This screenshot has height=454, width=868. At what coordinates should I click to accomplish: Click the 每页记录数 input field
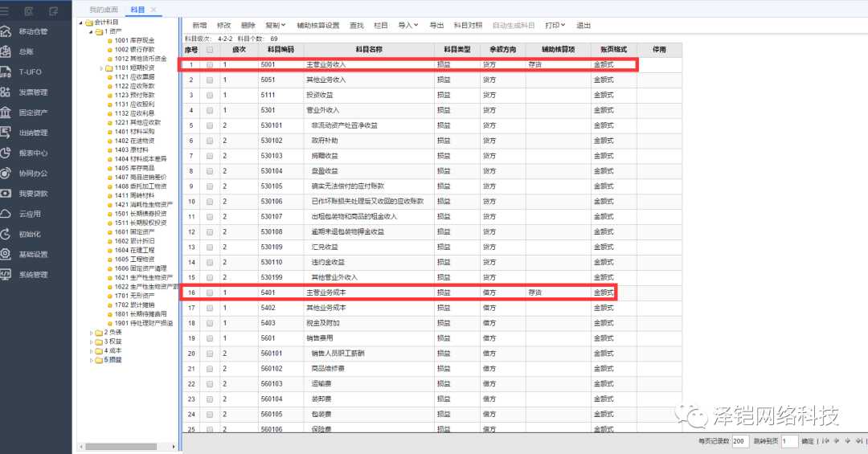740,441
